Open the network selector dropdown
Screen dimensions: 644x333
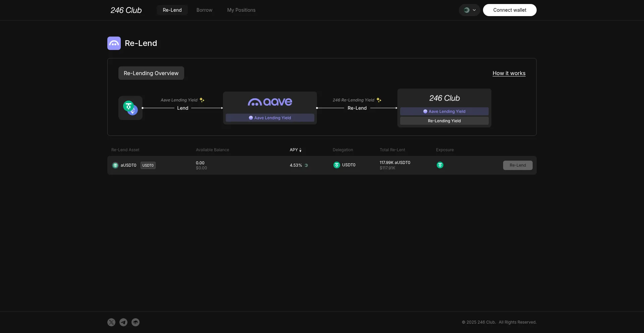(470, 10)
